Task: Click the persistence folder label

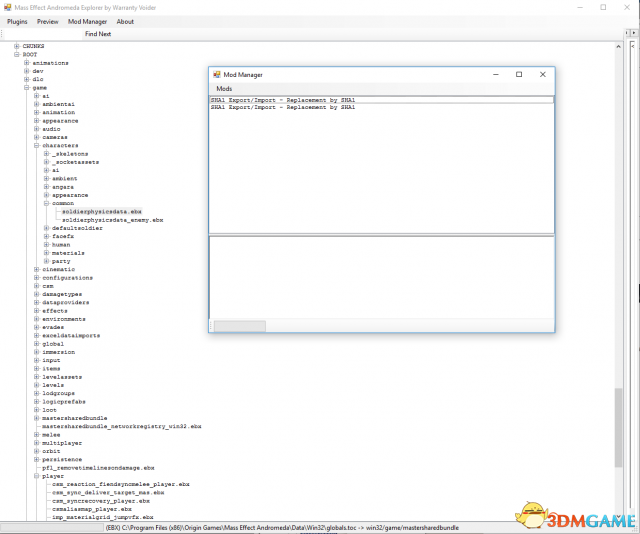Action: pyautogui.click(x=62, y=459)
